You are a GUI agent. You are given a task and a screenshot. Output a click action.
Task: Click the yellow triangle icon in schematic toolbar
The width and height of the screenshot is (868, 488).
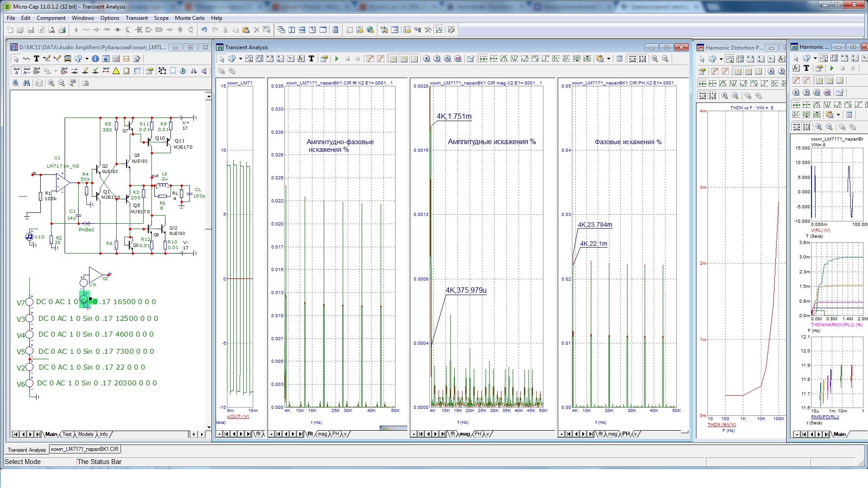(116, 71)
